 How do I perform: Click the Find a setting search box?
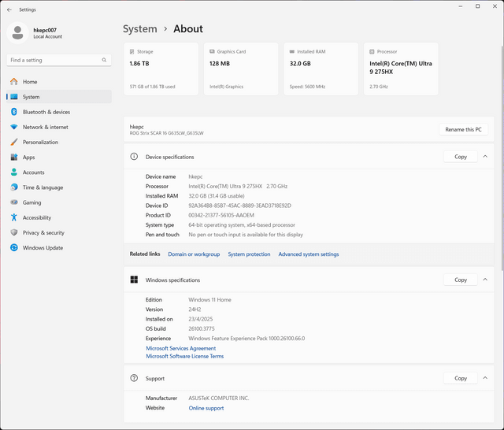coord(59,60)
